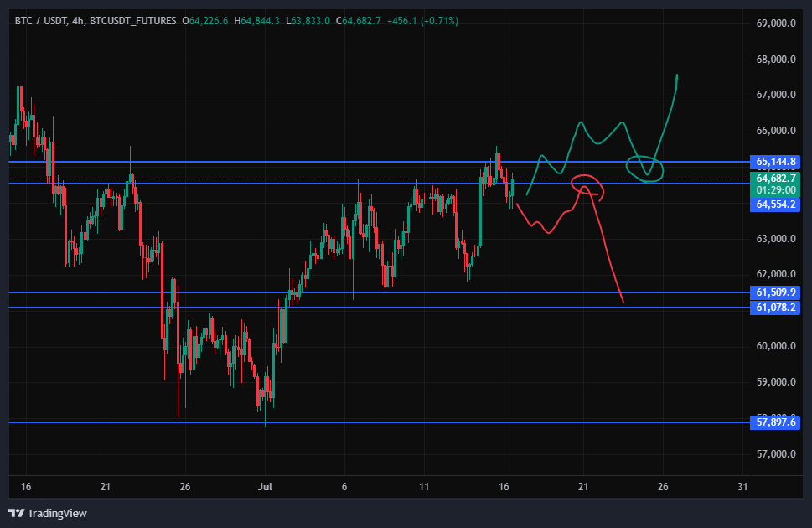Select the 65,144.8 price level label

(x=775, y=162)
